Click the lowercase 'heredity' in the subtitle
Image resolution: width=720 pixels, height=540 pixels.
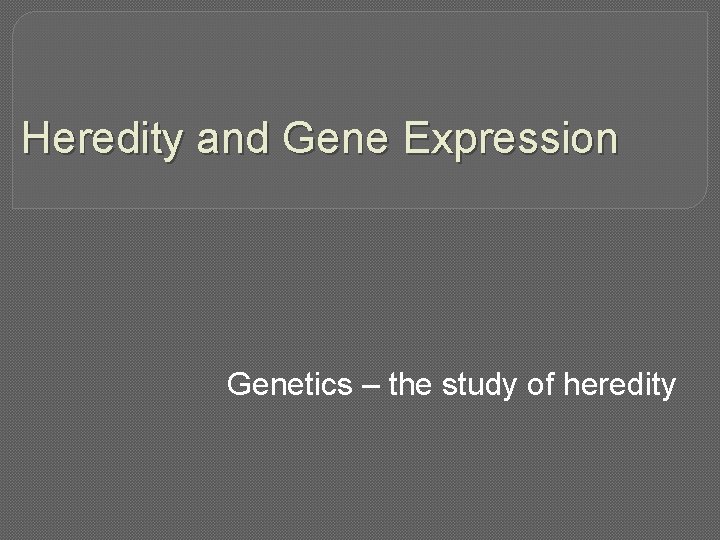(622, 384)
